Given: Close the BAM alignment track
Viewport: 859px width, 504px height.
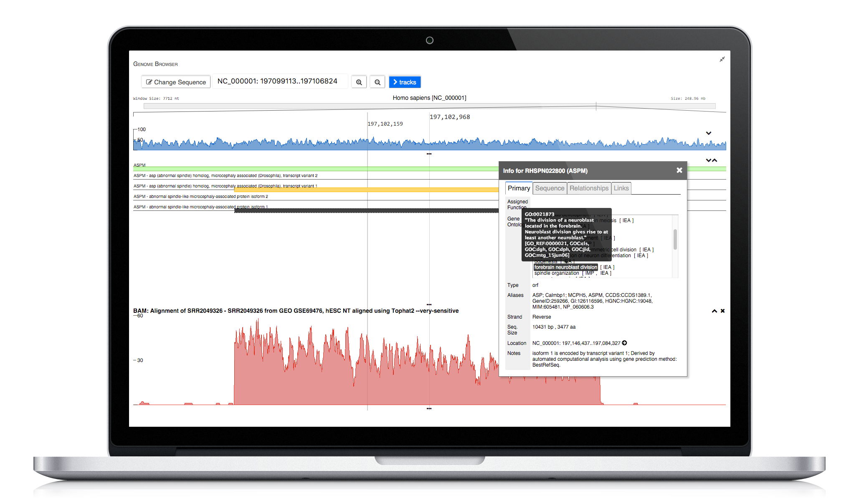Looking at the screenshot, I should [722, 311].
